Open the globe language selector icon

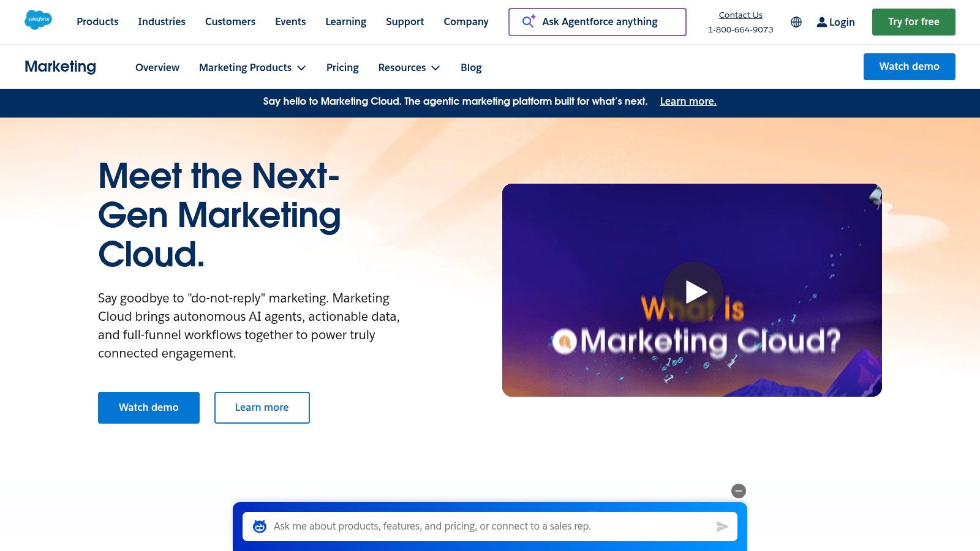pyautogui.click(x=796, y=22)
